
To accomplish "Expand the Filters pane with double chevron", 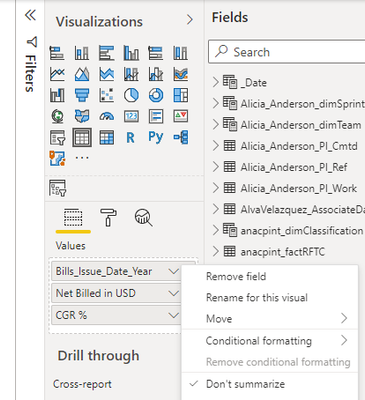I will point(31,15).
